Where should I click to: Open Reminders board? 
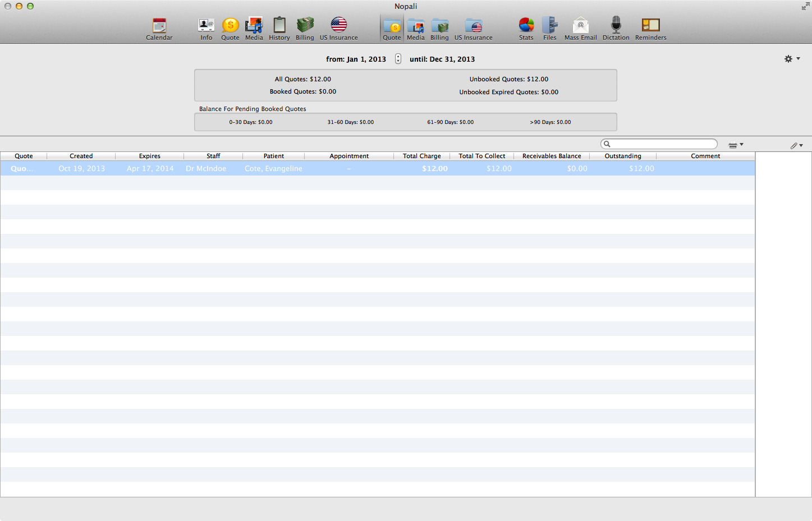point(651,29)
